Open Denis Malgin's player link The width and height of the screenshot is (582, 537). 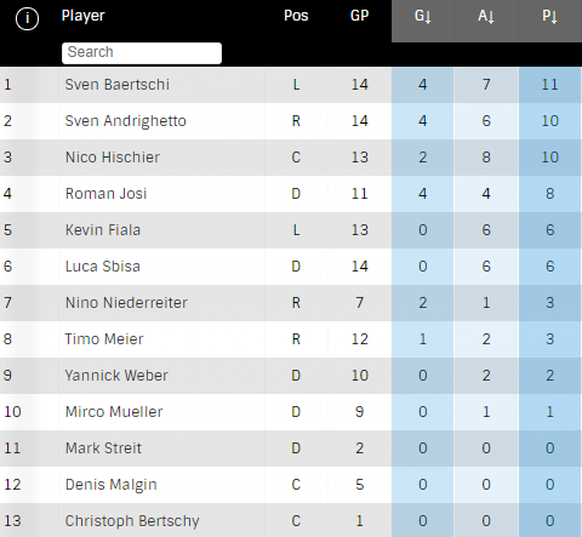[111, 485]
